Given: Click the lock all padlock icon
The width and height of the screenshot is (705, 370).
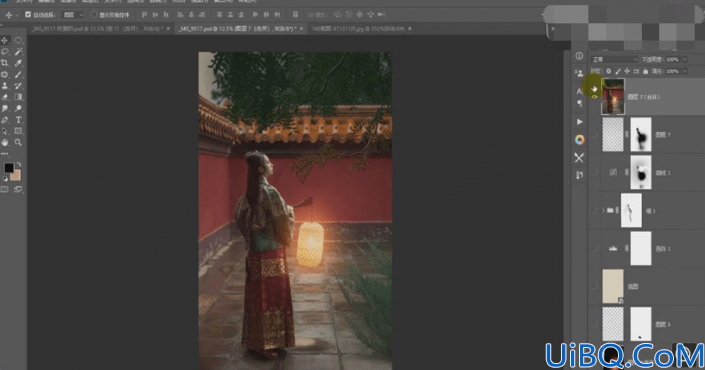Looking at the screenshot, I should pyautogui.click(x=645, y=71).
